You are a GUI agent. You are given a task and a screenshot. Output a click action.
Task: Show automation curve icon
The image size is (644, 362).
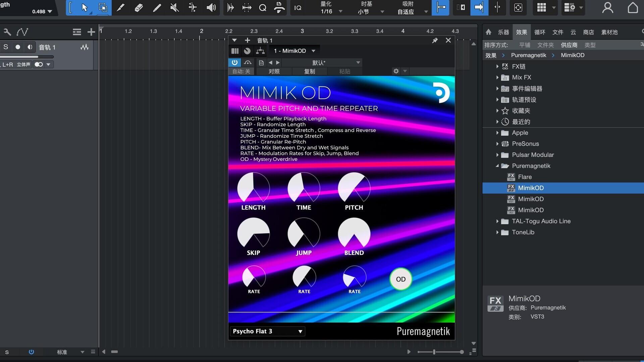coord(22,32)
